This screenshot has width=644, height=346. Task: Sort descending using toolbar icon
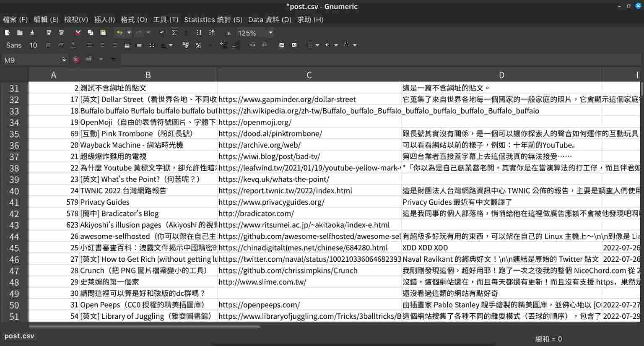click(212, 33)
